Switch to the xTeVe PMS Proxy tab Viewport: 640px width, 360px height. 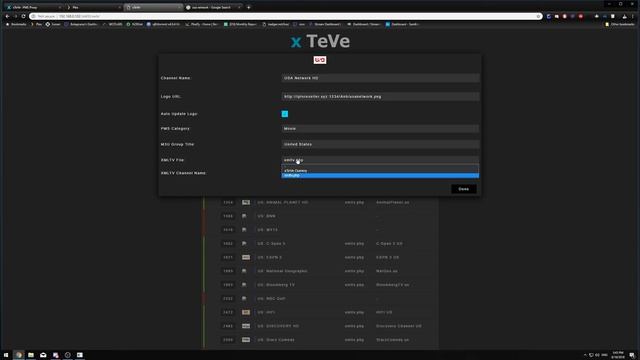(34, 7)
